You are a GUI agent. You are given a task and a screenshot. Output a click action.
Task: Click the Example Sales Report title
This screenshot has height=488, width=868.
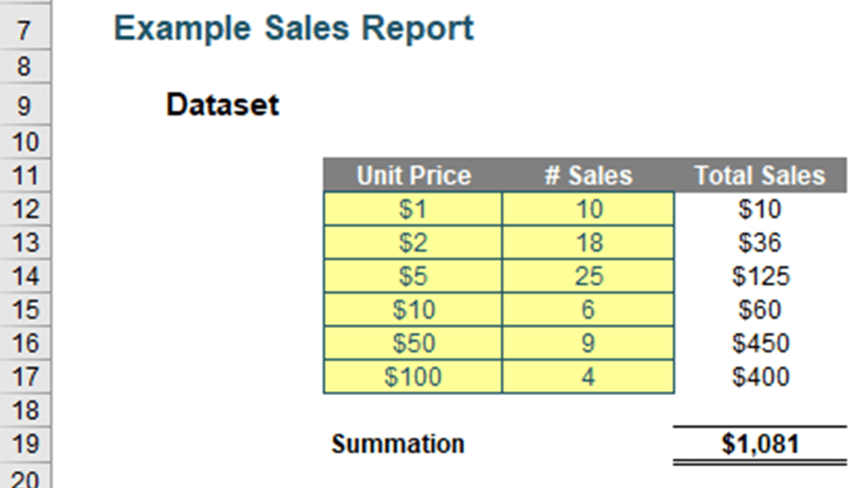point(293,28)
